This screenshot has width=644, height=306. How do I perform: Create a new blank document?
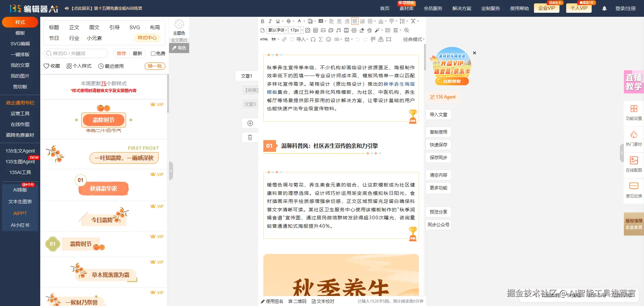263,30
